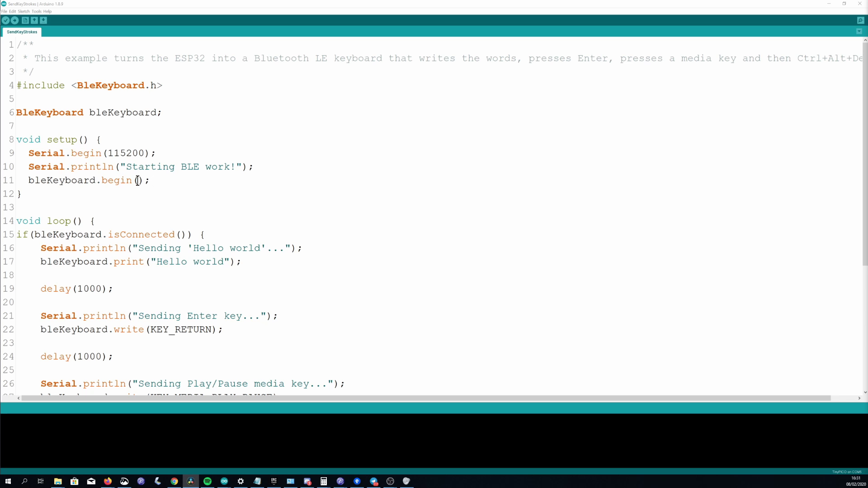Click the vertical editor scrollbar thumb
This screenshot has width=868, height=488.
[865, 154]
